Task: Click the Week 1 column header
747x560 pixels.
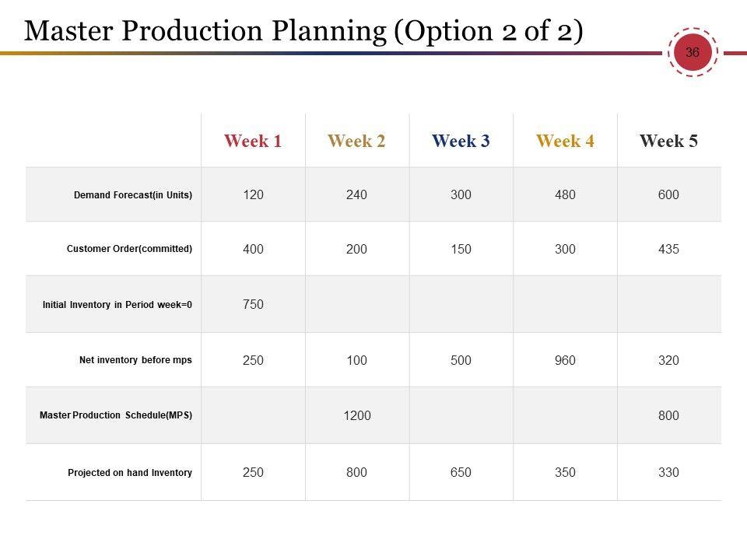Action: click(x=253, y=141)
